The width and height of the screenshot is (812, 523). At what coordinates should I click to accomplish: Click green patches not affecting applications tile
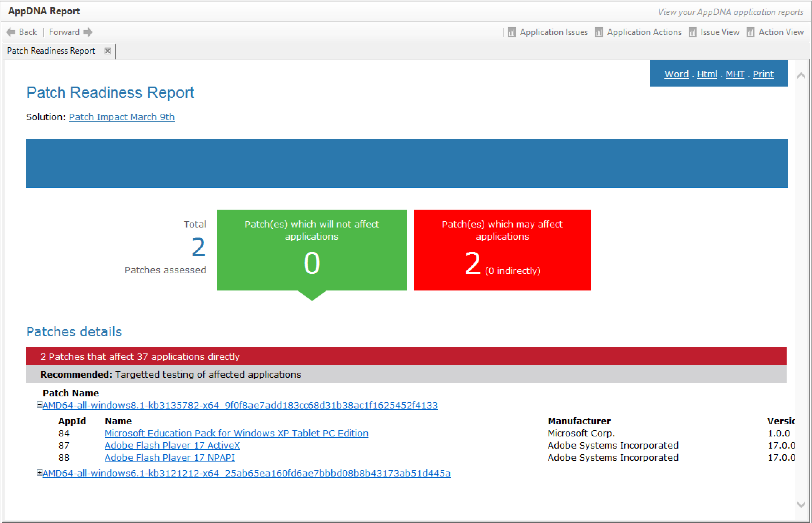point(312,250)
